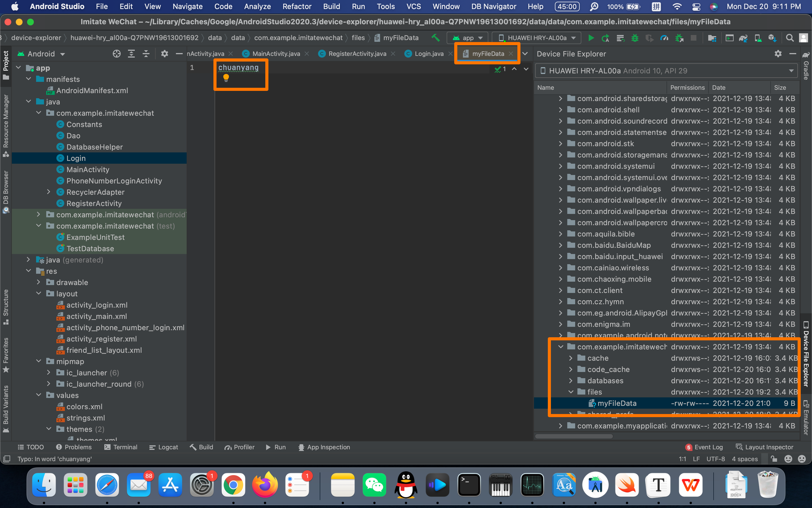Open the SDK Manager icon
The height and width of the screenshot is (508, 812).
click(773, 38)
